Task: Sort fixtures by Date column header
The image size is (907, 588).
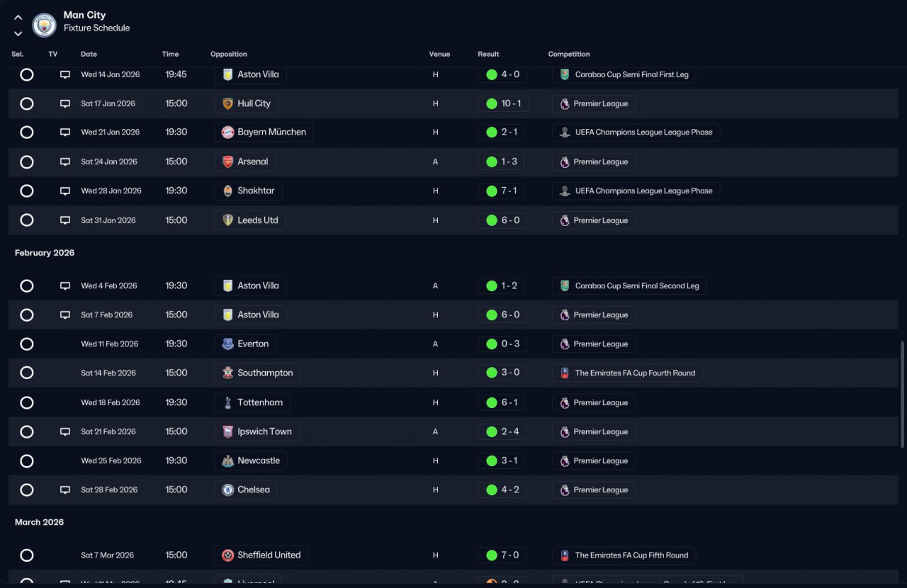Action: [89, 54]
